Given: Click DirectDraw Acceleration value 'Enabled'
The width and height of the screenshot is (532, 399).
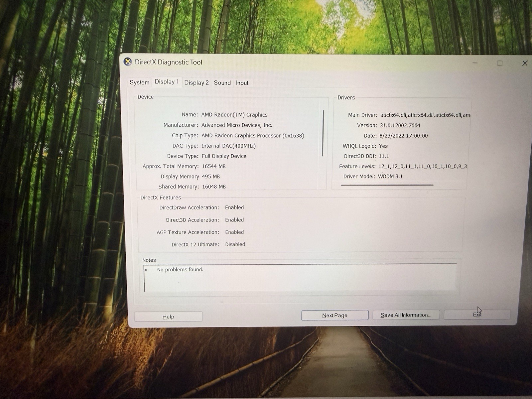Looking at the screenshot, I should click(234, 207).
